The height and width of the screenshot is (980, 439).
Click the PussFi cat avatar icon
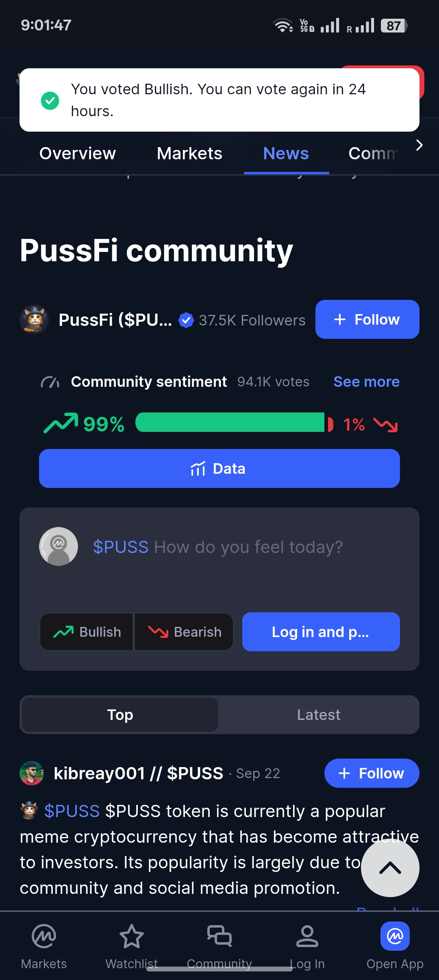(x=34, y=319)
